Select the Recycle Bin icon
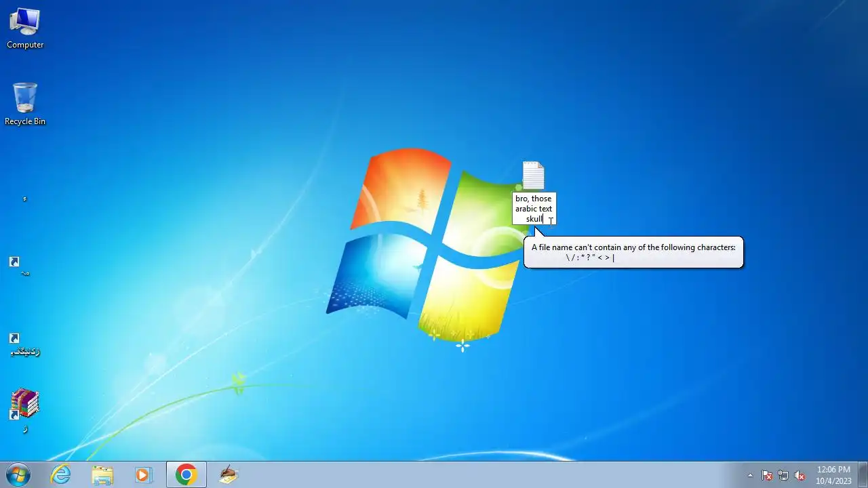The width and height of the screenshot is (868, 488). (25, 104)
